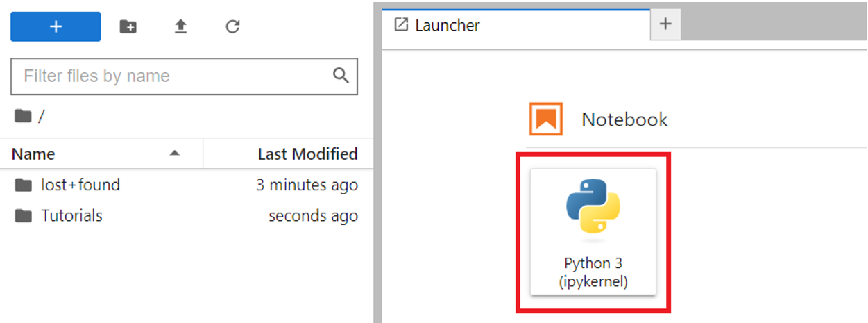Click the Notebook section heading
Viewport: 868px width, 323px height.
coord(624,119)
